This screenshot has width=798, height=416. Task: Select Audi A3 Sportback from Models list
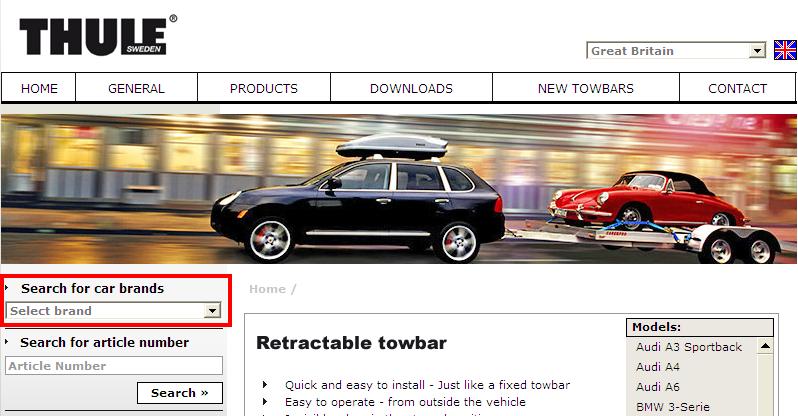[x=689, y=347]
